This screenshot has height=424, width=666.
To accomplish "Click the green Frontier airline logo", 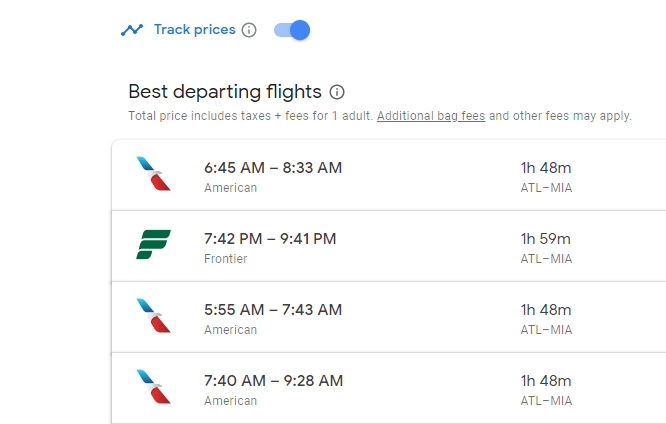I will pyautogui.click(x=153, y=245).
